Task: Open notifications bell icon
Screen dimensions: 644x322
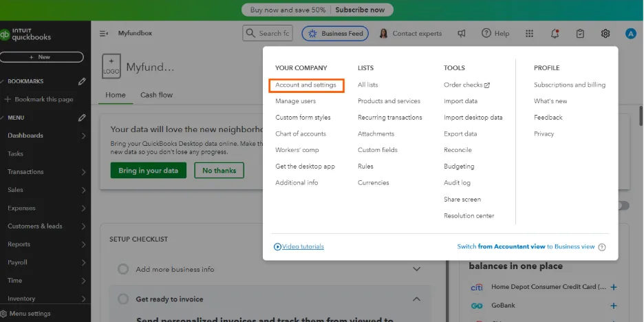Action: [x=555, y=34]
